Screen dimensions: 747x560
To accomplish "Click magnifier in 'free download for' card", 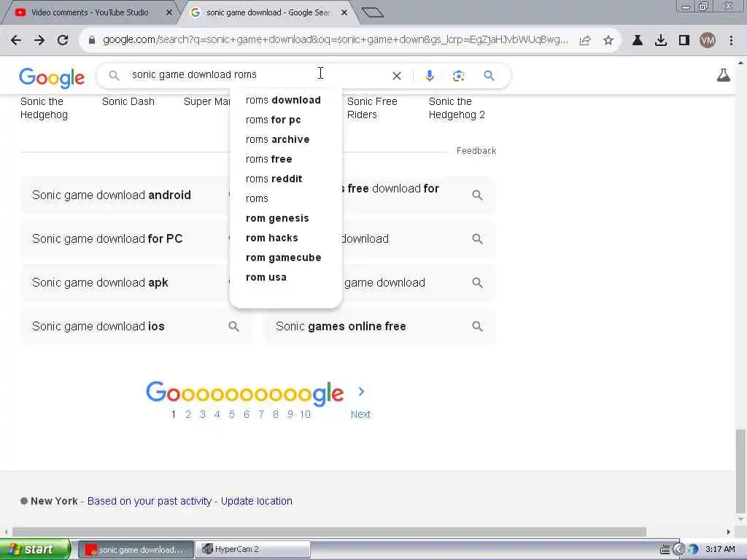I will (477, 195).
